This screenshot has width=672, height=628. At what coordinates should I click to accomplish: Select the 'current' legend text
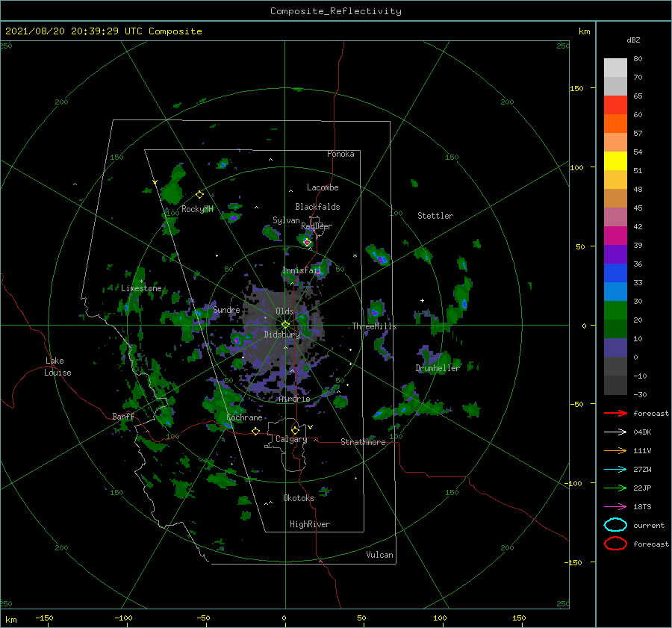pyautogui.click(x=649, y=526)
